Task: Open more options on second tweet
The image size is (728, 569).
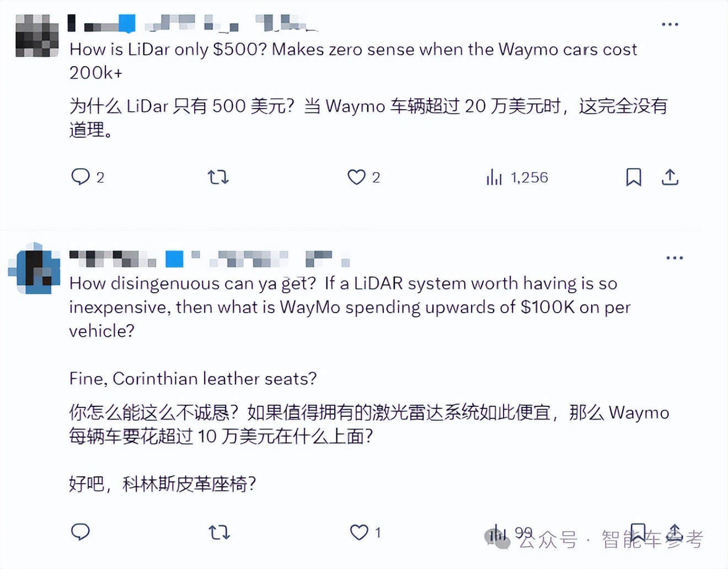Action: coord(675,258)
